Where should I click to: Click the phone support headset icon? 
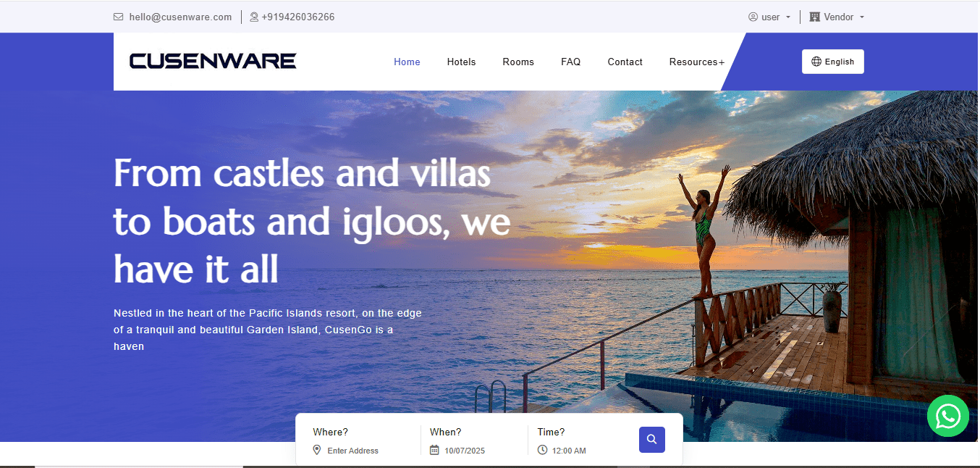254,17
